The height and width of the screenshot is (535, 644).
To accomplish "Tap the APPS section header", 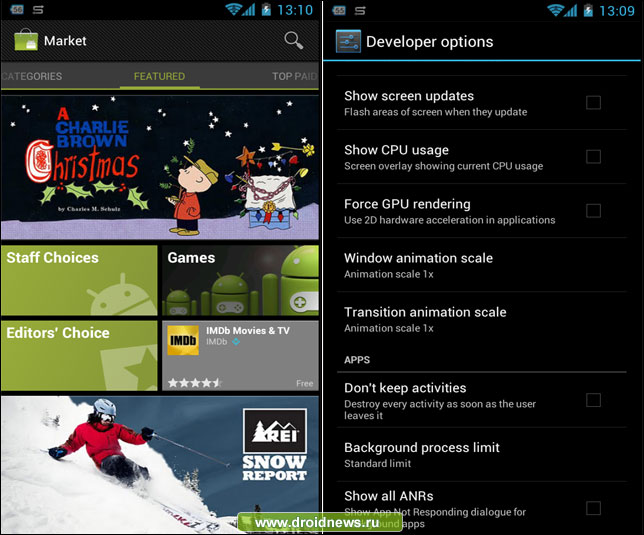I will pos(357,360).
